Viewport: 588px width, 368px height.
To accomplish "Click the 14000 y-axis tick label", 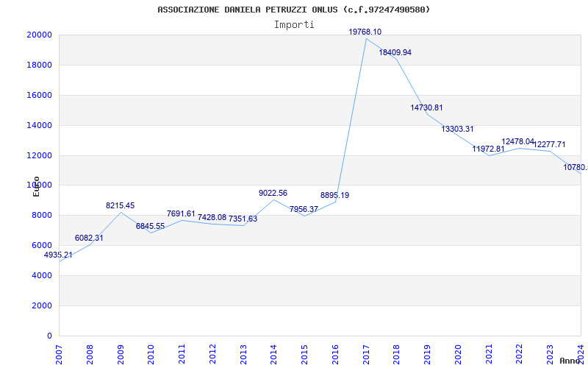I will [x=39, y=125].
